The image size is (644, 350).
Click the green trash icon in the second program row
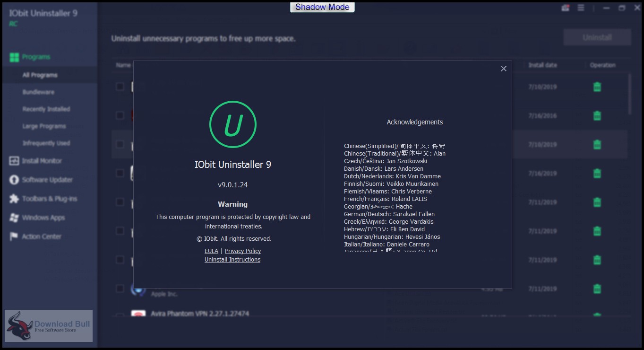click(x=597, y=115)
